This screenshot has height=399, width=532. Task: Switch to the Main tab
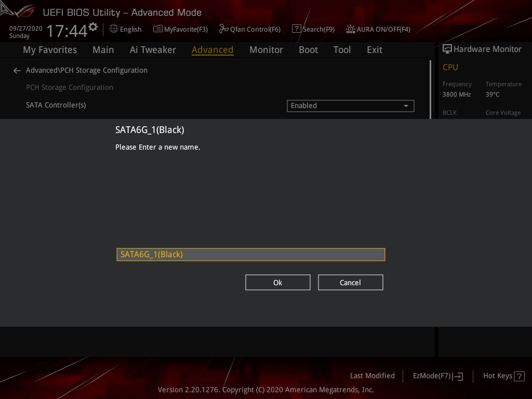pyautogui.click(x=103, y=50)
